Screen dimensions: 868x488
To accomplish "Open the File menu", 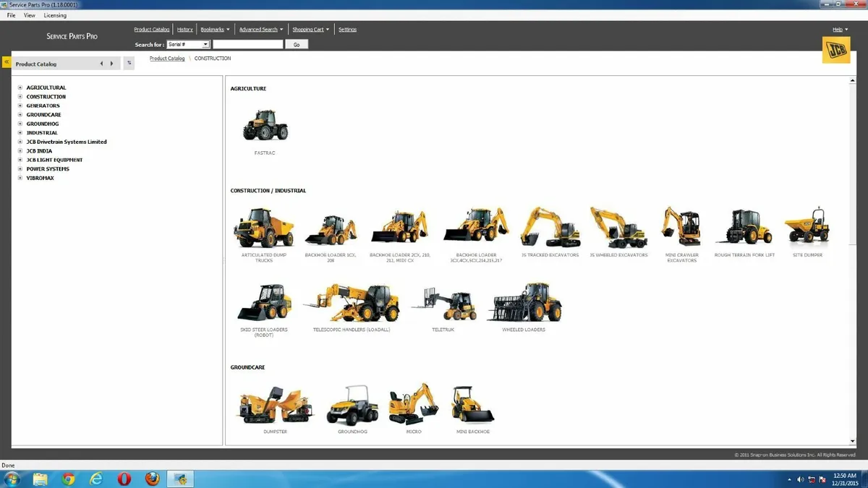I will [x=12, y=15].
